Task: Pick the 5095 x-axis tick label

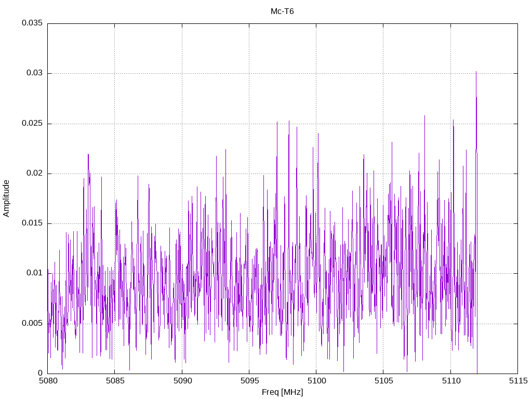Action: tap(249, 381)
